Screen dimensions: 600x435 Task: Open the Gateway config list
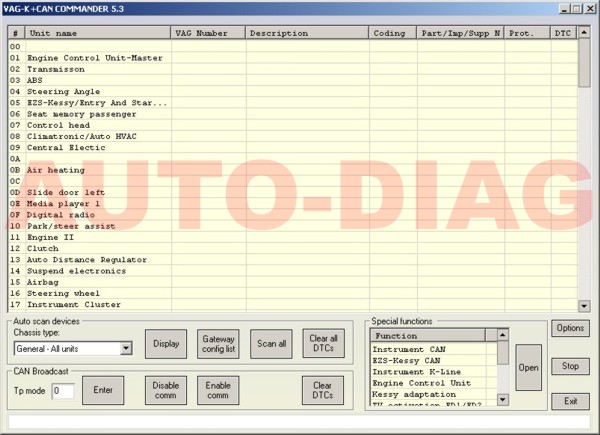pos(218,344)
